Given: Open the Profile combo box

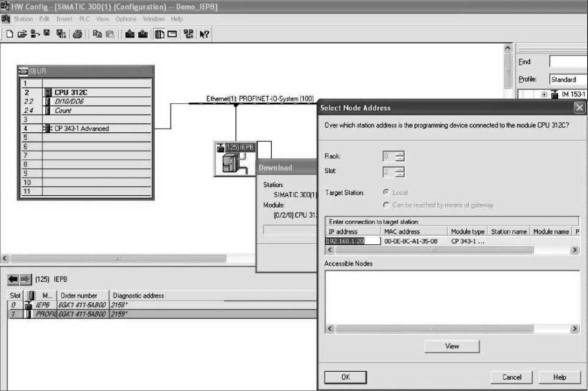Looking at the screenshot, I should click(x=568, y=80).
